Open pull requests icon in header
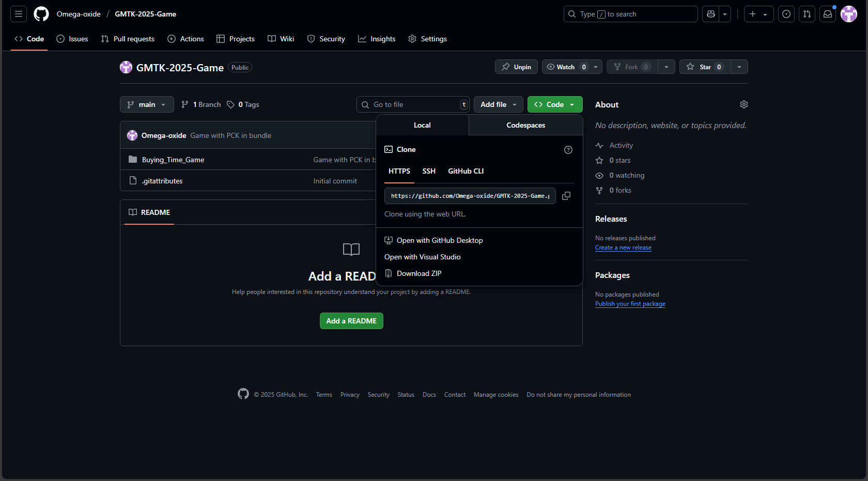This screenshot has width=868, height=481. click(807, 14)
